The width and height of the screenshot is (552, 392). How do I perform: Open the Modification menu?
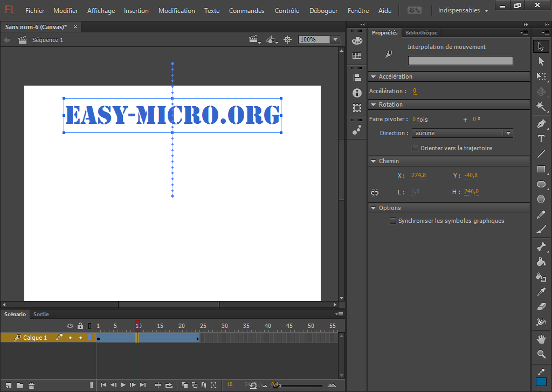click(177, 11)
